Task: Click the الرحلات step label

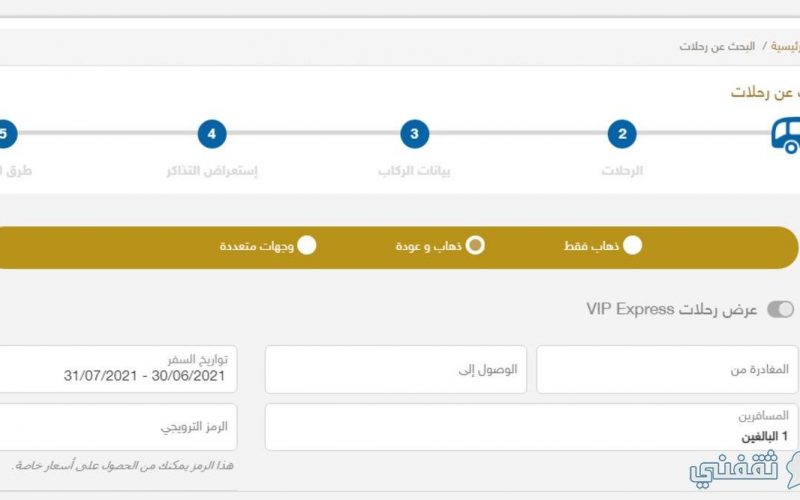Action: (x=622, y=171)
